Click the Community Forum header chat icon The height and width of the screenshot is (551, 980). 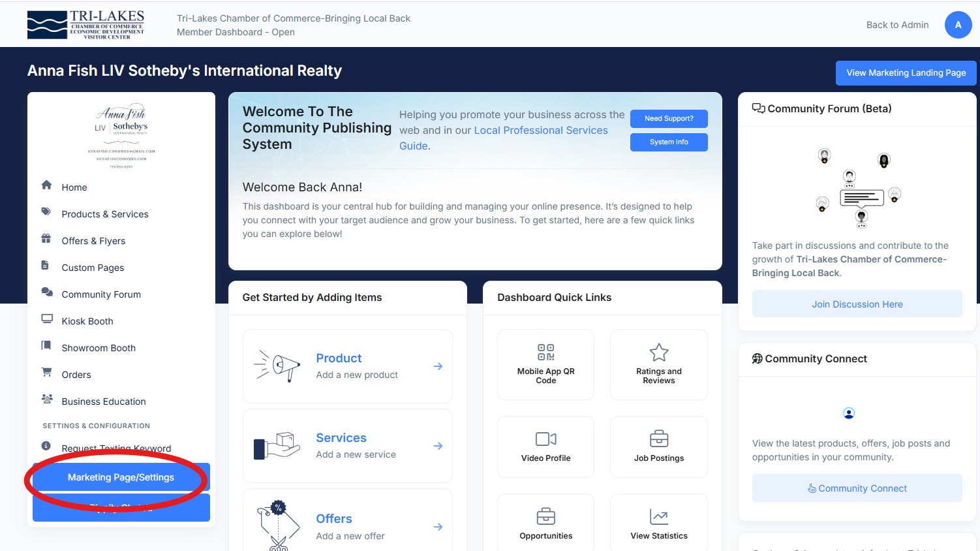point(758,108)
